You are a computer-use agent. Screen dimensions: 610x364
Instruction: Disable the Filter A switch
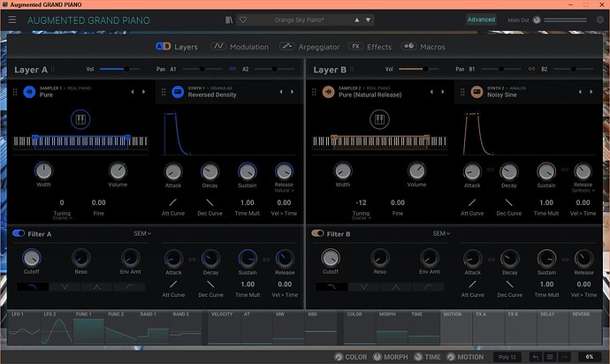tap(19, 233)
